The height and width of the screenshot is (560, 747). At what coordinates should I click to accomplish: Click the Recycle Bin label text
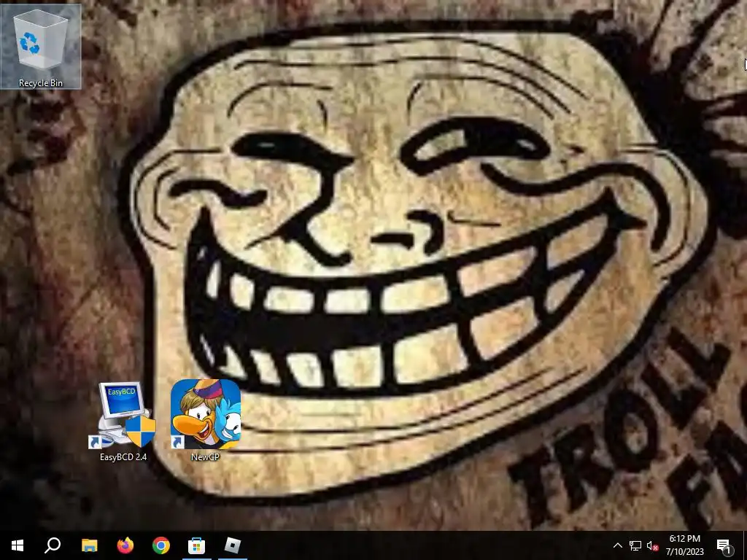point(41,83)
